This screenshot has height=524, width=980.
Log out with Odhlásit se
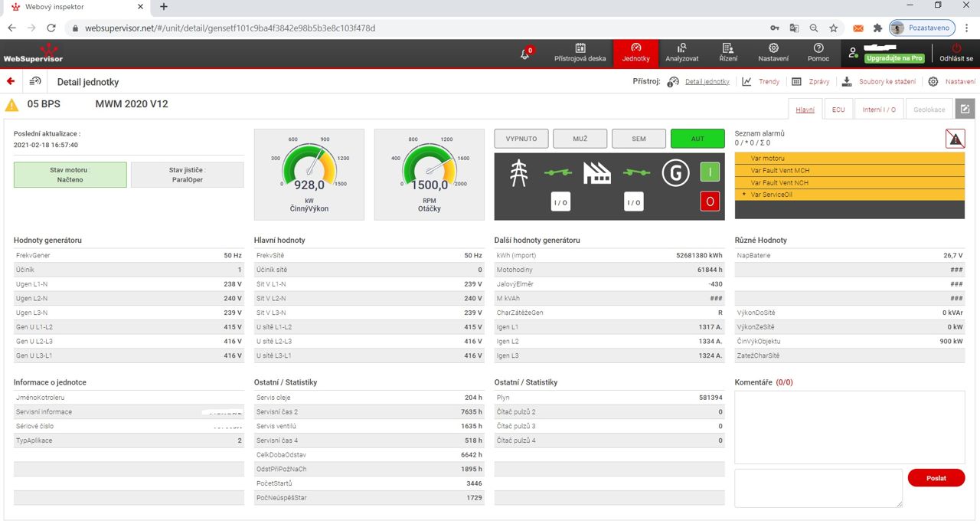[x=956, y=53]
